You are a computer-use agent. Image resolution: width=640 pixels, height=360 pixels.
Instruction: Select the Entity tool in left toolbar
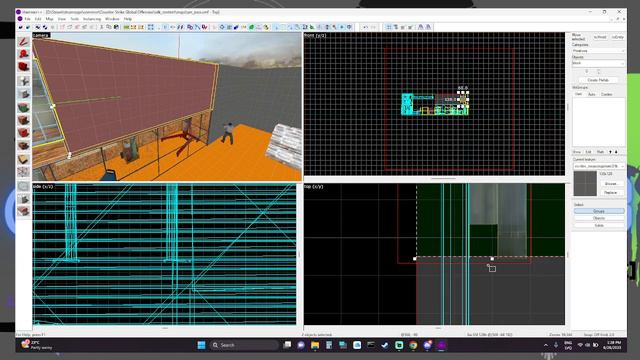click(23, 81)
